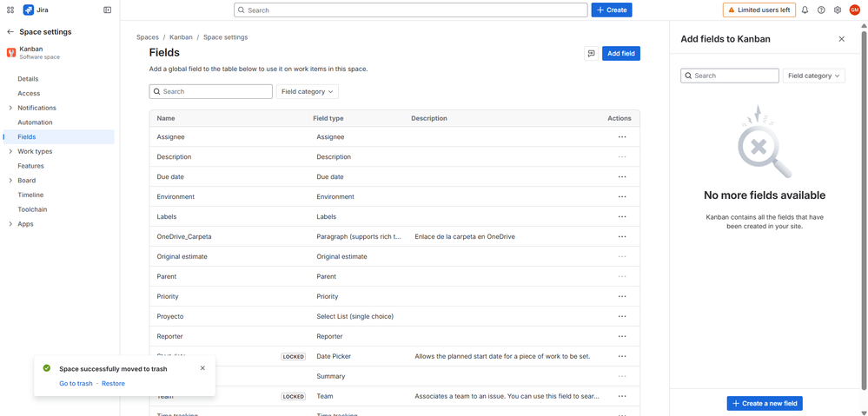Viewport: 868px width, 416px height.
Task: Open actions menu for Due date row
Action: (622, 176)
